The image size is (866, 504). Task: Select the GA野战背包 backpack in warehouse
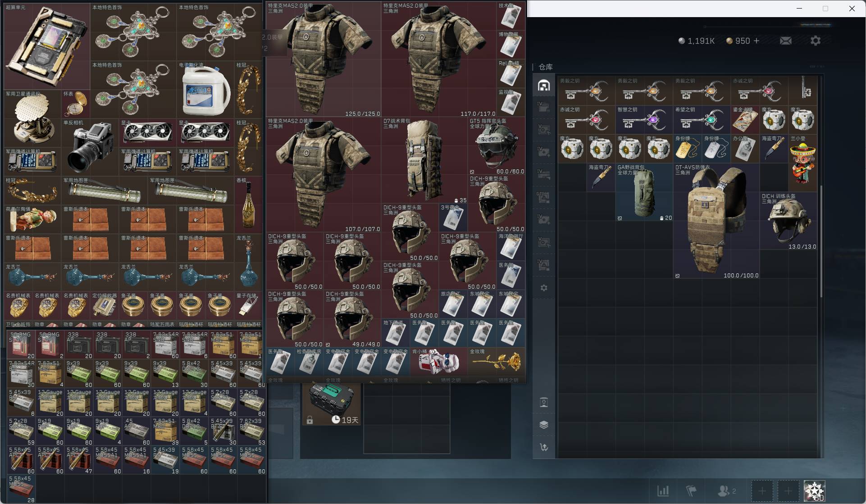644,192
